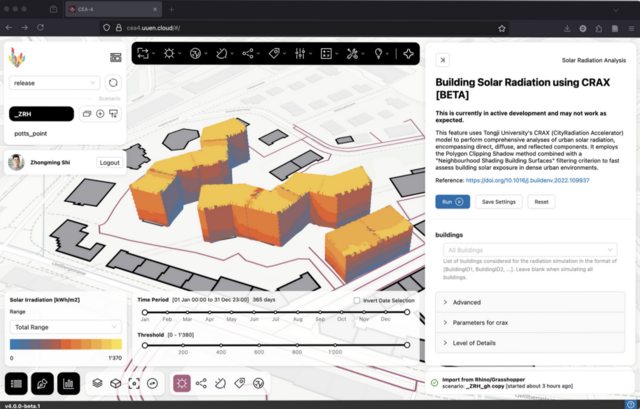Toggle the globe map layer in bottom bar

(259, 383)
